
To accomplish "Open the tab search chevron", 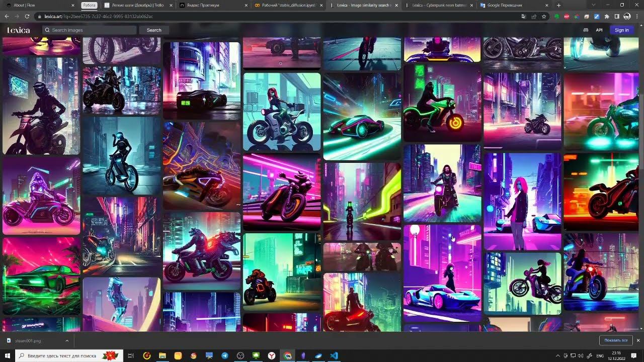I will [x=594, y=5].
